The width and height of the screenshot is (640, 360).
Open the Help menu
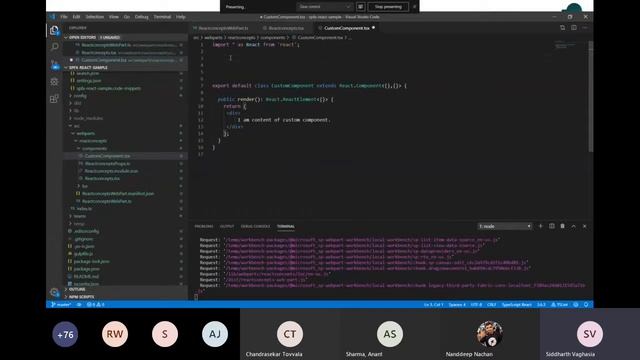coord(181,17)
